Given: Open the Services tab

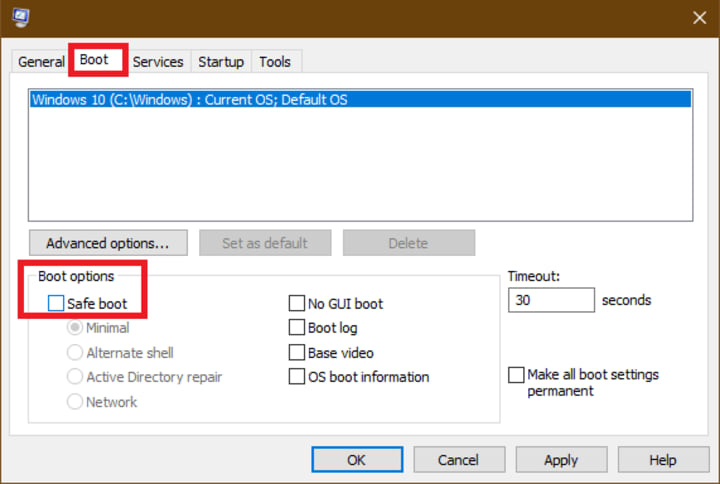Looking at the screenshot, I should click(x=158, y=62).
